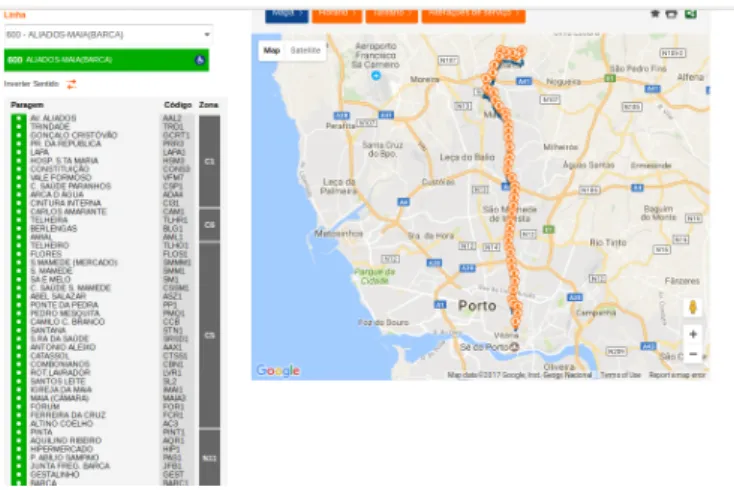The image size is (734, 490).
Task: Select the CAMILO C. BRANCO stop
Action: pos(67,322)
